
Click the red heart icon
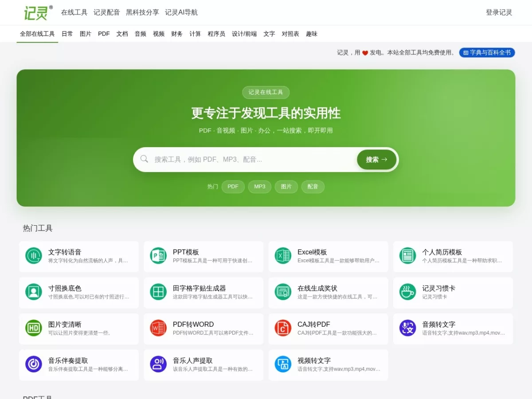click(x=365, y=53)
